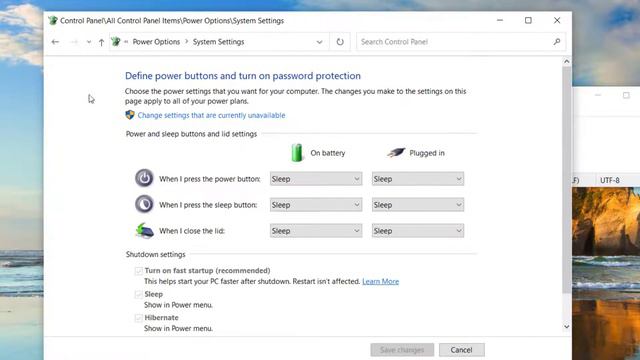Open close the lid On battery dropdown
Viewport: 640px width, 360px height.
point(316,231)
